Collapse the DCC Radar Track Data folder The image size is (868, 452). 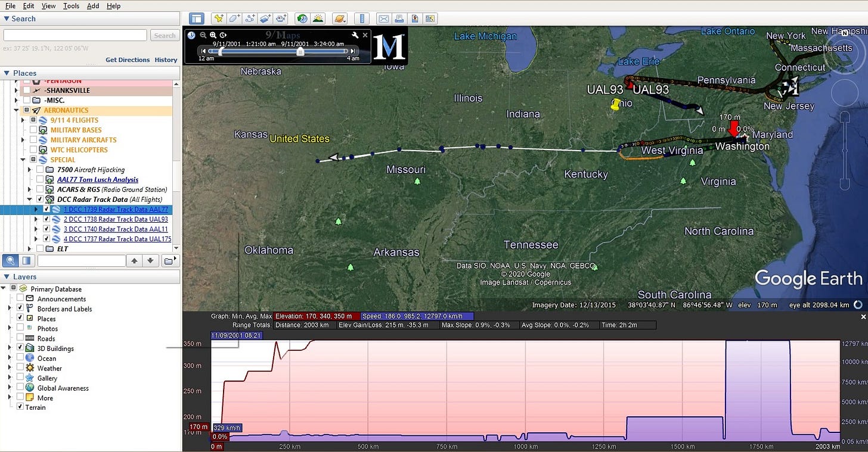click(x=30, y=199)
